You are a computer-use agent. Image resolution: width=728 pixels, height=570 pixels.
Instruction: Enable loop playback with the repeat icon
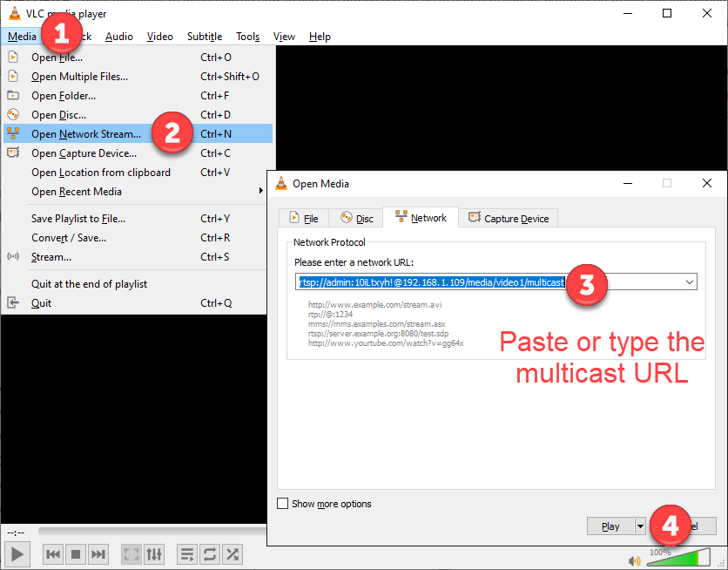(x=210, y=553)
